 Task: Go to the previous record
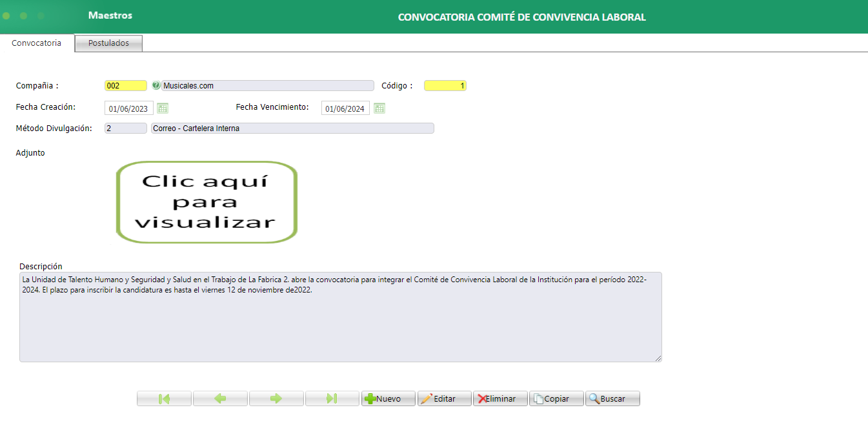tap(220, 398)
